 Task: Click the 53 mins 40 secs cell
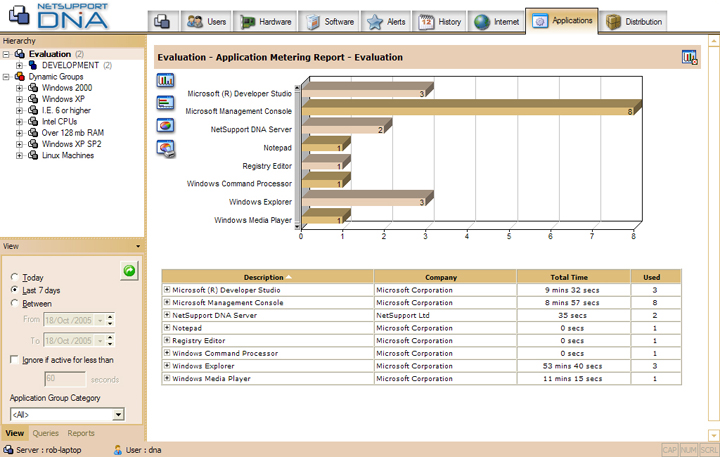pyautogui.click(x=572, y=366)
